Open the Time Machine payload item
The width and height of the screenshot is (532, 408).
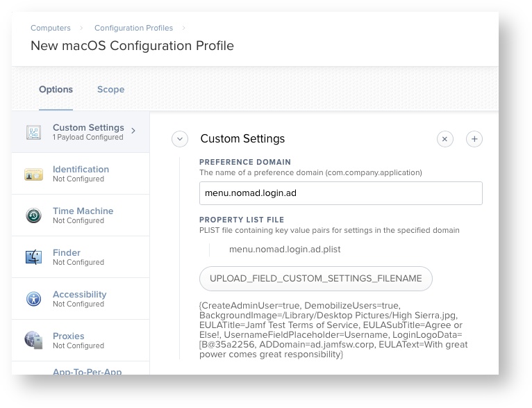[x=83, y=215]
